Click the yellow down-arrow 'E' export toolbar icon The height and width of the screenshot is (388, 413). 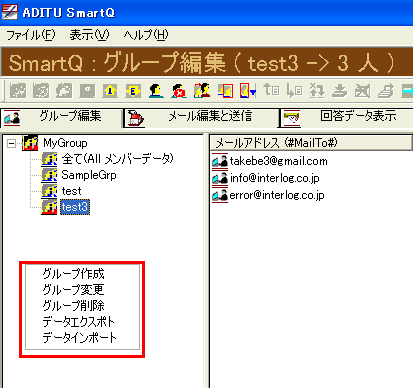(133, 91)
